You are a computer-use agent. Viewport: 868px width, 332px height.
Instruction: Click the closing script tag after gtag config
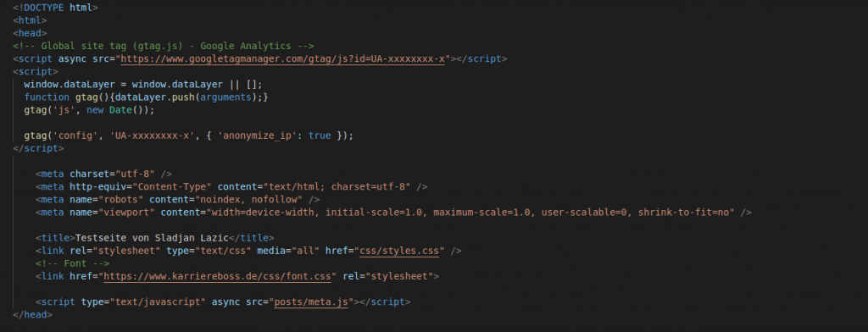click(x=38, y=148)
